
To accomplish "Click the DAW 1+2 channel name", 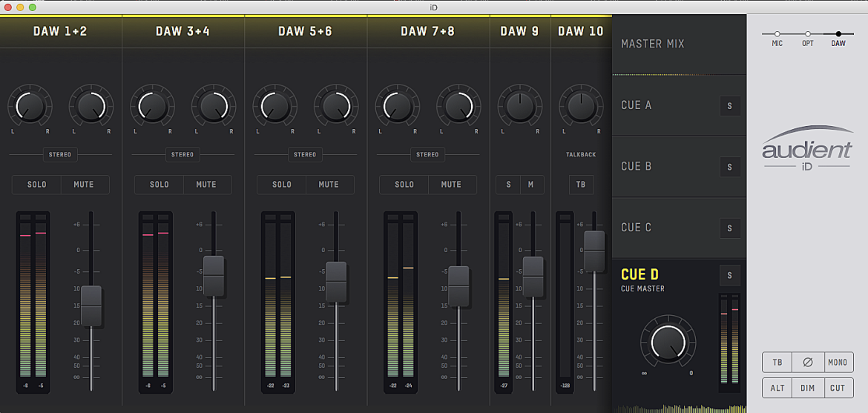I will click(60, 32).
